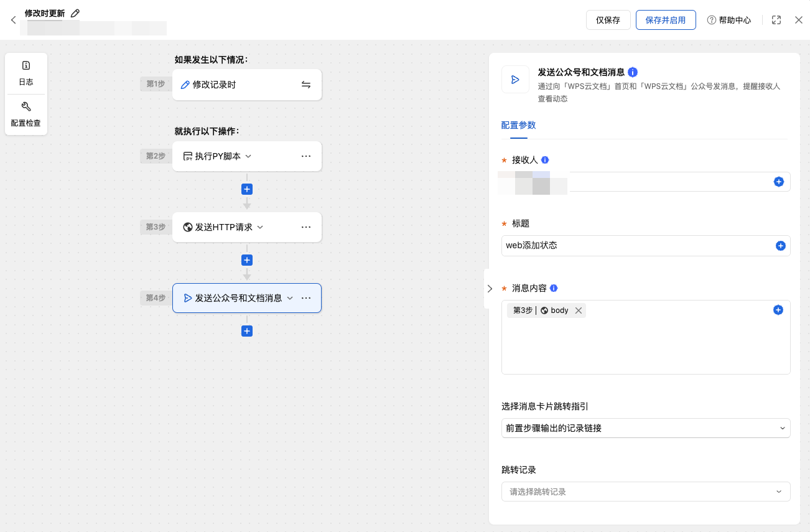Open 配置检查 wrench tool
The width and height of the screenshot is (810, 532).
pyautogui.click(x=26, y=114)
